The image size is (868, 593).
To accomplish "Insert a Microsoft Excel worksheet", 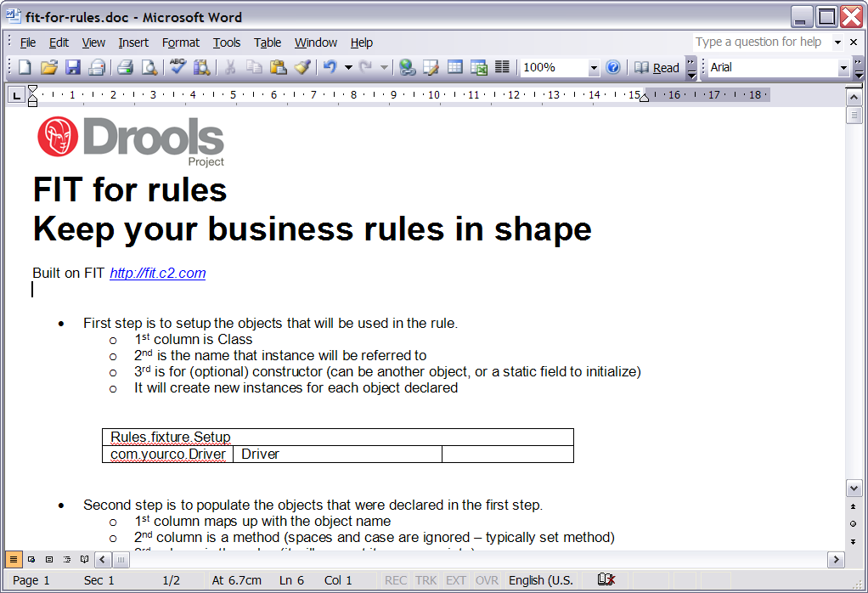I will 479,68.
